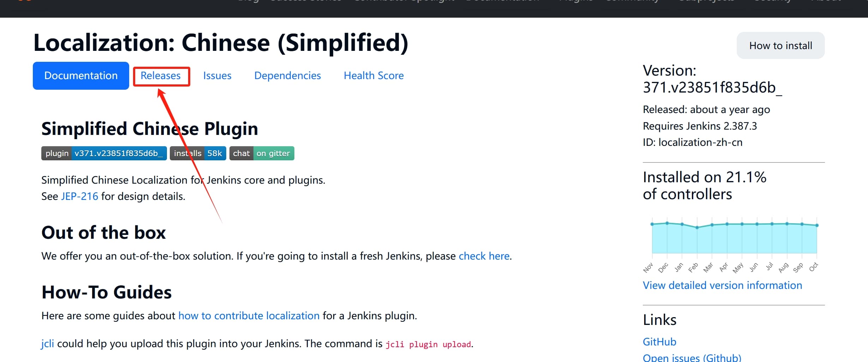Switch to the Releases tab

[161, 76]
